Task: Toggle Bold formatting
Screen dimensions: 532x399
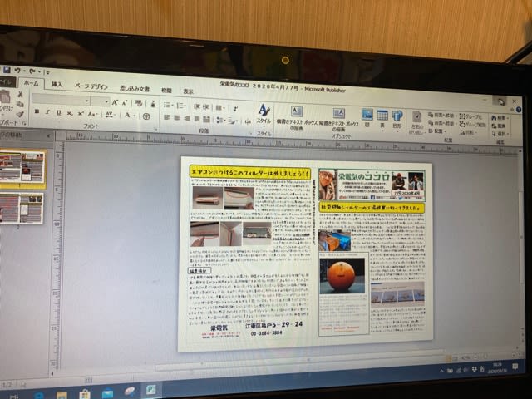Action: coord(37,111)
